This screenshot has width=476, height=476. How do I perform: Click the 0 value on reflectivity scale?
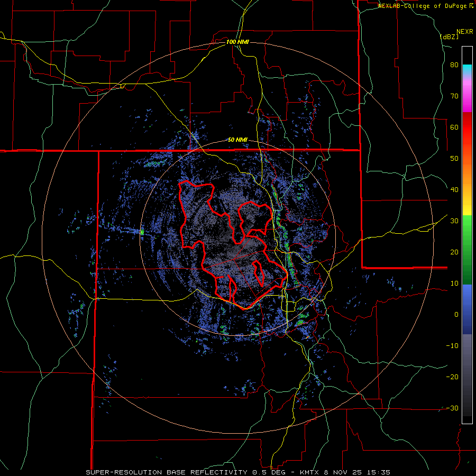[x=456, y=315]
